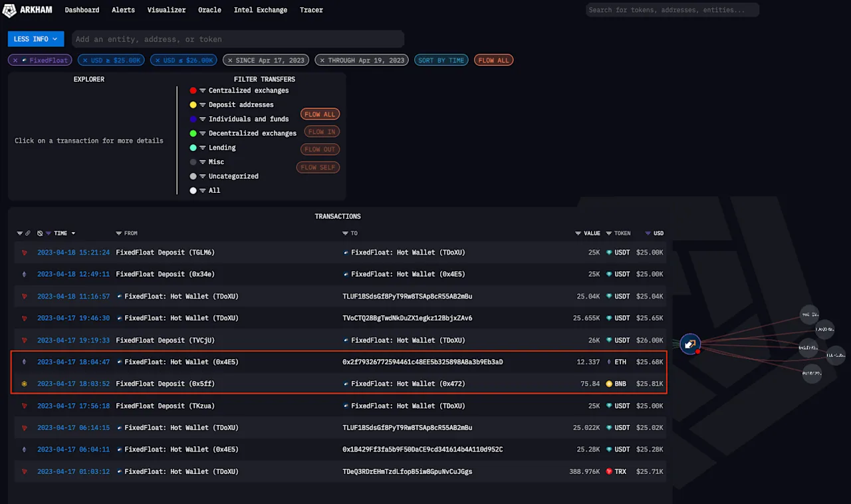The width and height of the screenshot is (851, 504).
Task: Open the Dashboard page
Action: (x=82, y=10)
